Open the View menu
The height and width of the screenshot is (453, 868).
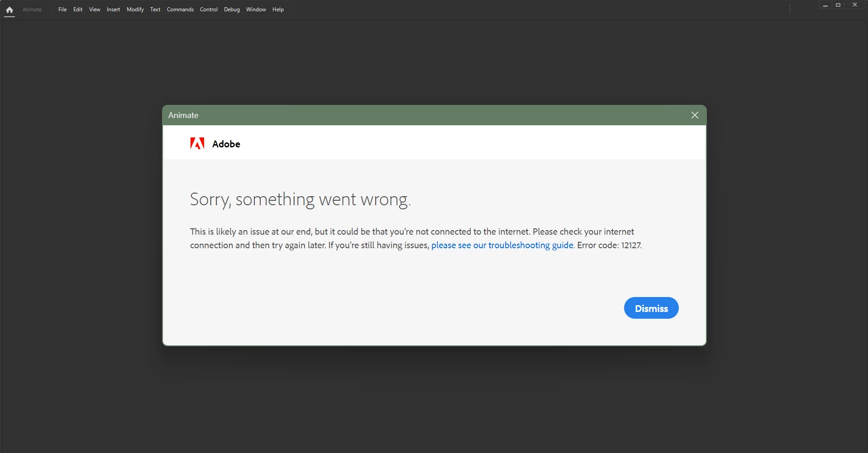(x=95, y=9)
